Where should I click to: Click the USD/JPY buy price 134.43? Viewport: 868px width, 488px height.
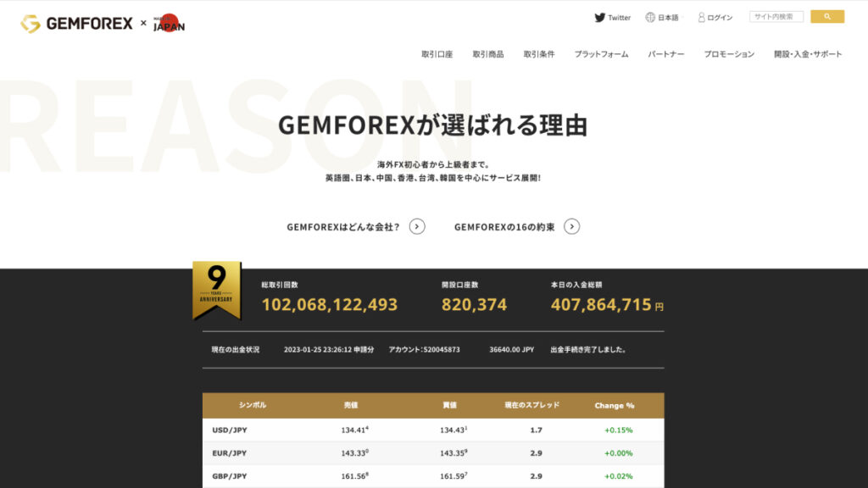[454, 430]
